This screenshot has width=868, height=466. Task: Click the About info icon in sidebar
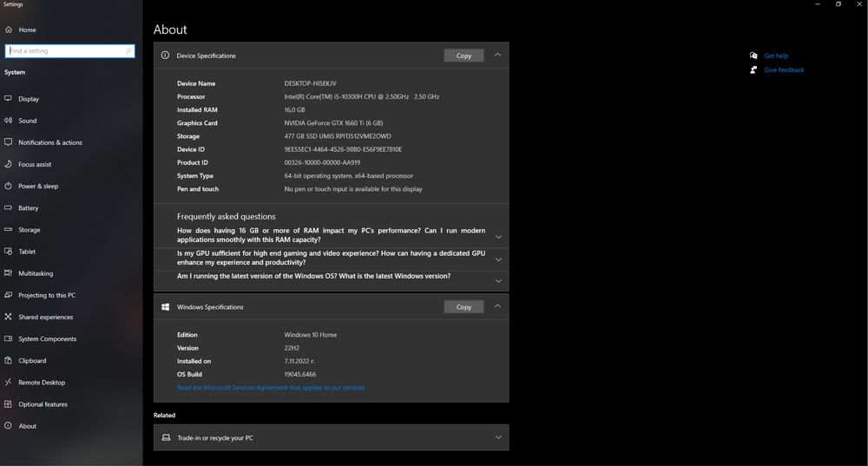click(x=9, y=426)
